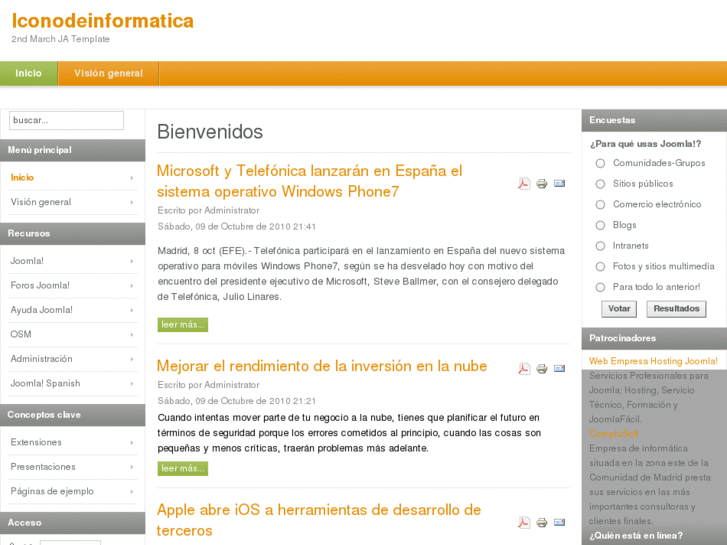Click the Patrocinadores module header

(654, 339)
